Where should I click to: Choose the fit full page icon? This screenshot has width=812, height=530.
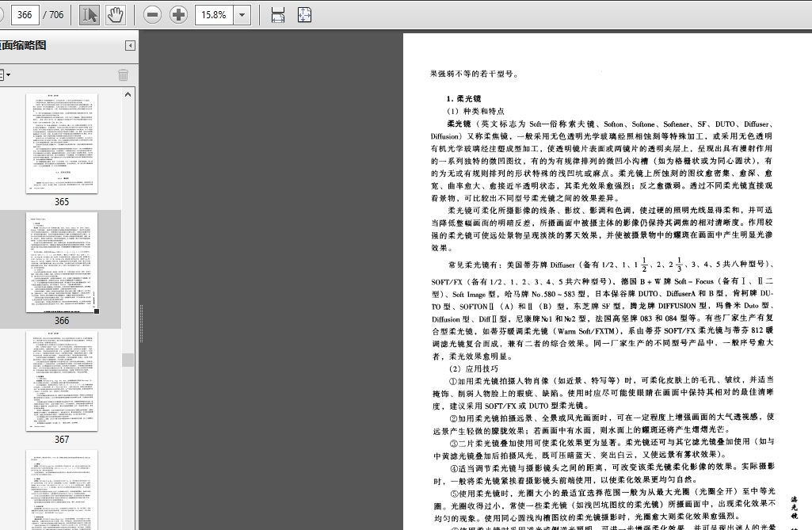[304, 15]
